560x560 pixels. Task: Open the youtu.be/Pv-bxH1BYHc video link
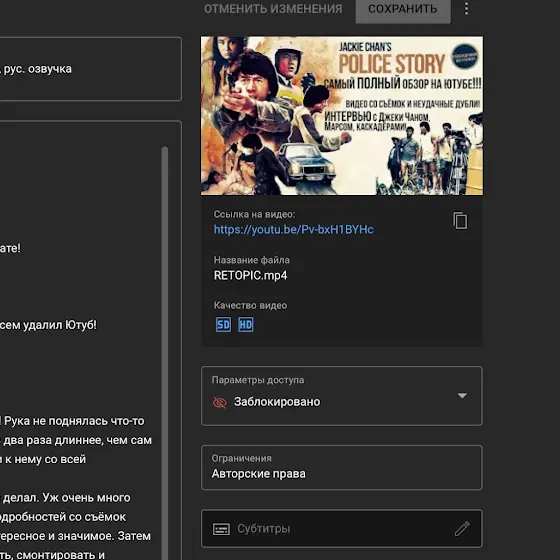pyautogui.click(x=294, y=229)
